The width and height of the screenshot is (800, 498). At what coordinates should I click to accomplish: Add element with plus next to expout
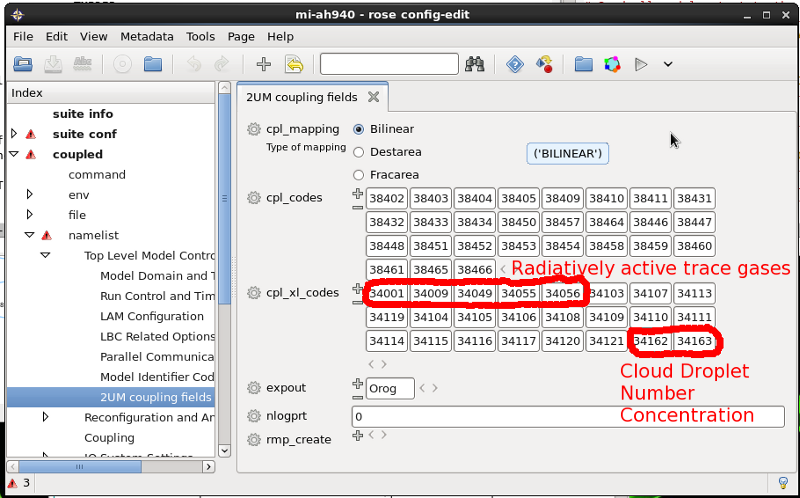pyautogui.click(x=358, y=384)
